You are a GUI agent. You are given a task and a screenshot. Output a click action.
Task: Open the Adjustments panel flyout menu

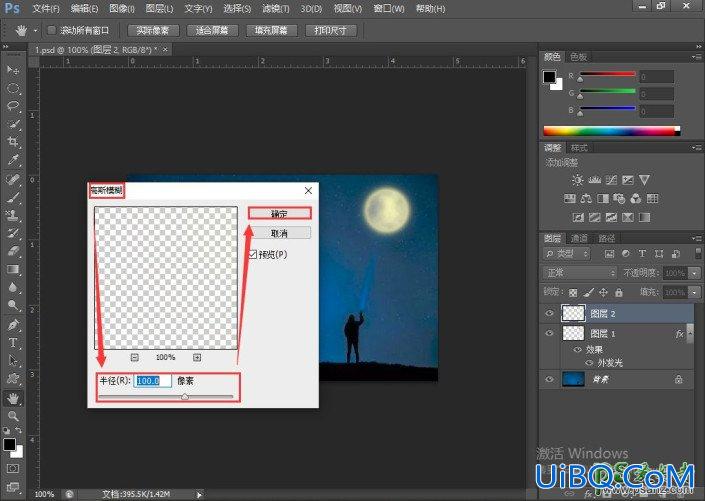tap(697, 148)
